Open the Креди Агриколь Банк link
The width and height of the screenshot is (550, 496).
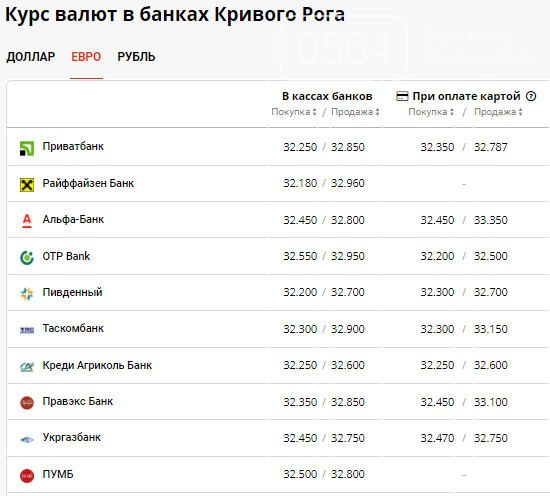(x=97, y=365)
